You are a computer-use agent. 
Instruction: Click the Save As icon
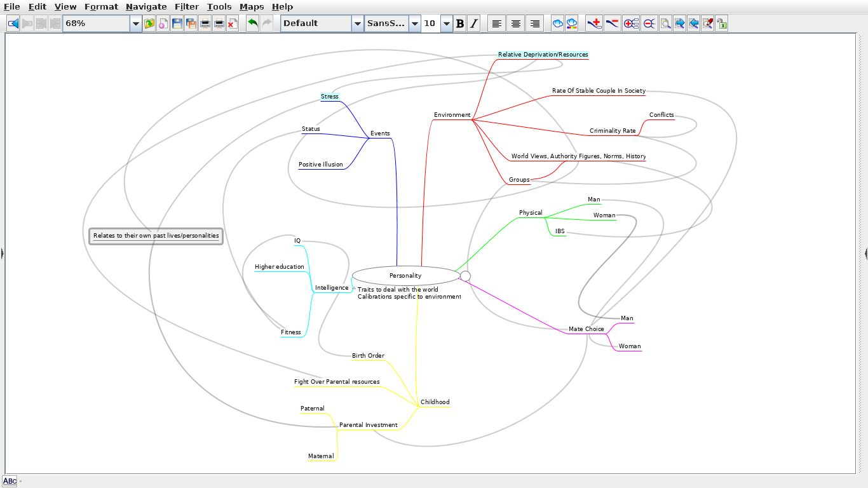coord(191,24)
